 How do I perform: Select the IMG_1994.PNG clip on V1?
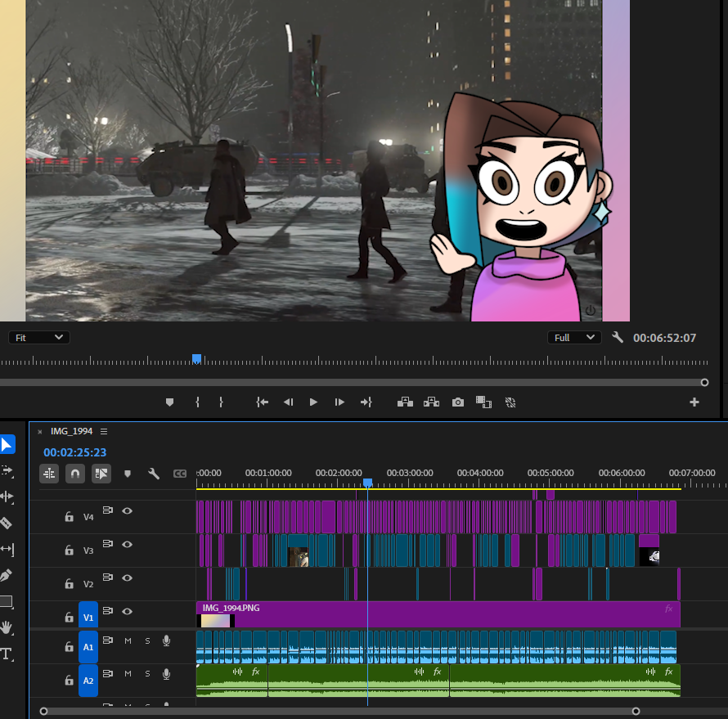coord(438,614)
